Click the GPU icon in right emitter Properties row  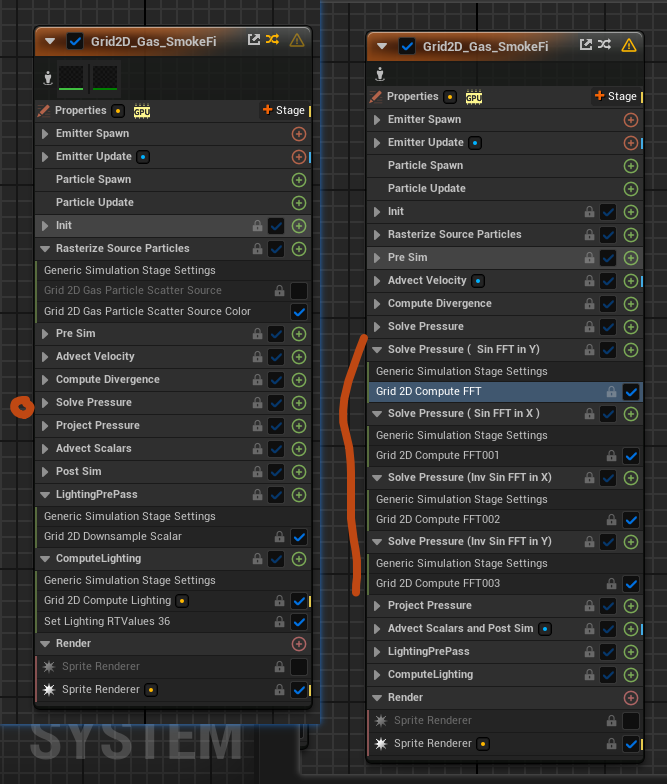[474, 98]
